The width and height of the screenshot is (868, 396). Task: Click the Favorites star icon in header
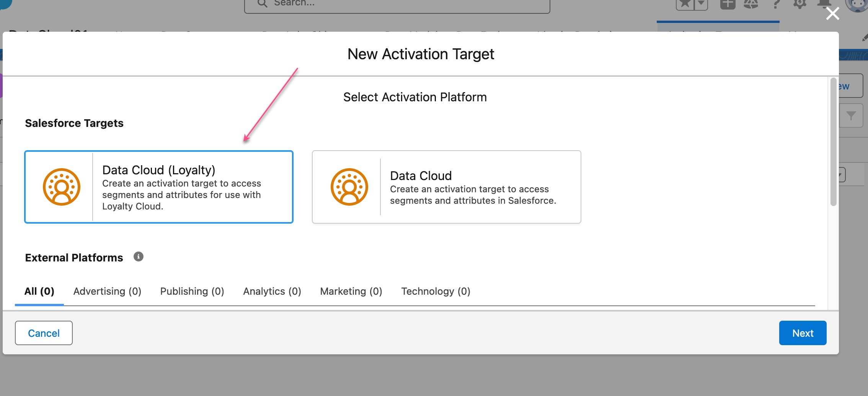coord(685,4)
